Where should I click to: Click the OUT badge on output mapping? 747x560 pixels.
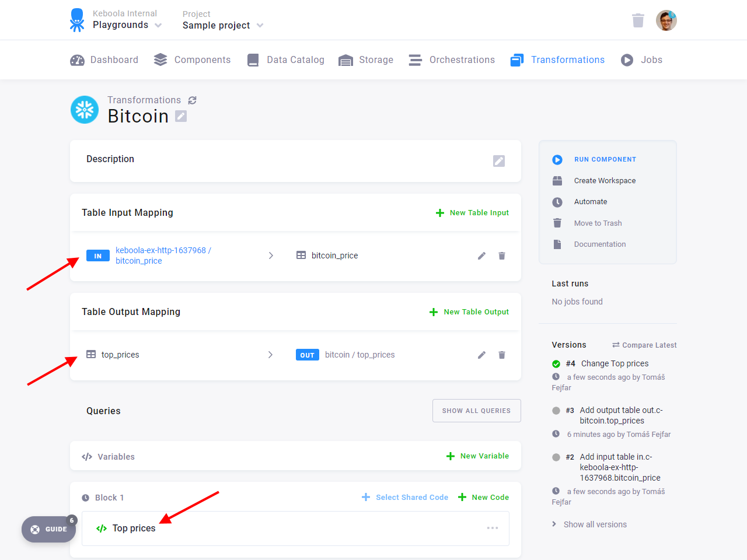pyautogui.click(x=308, y=355)
